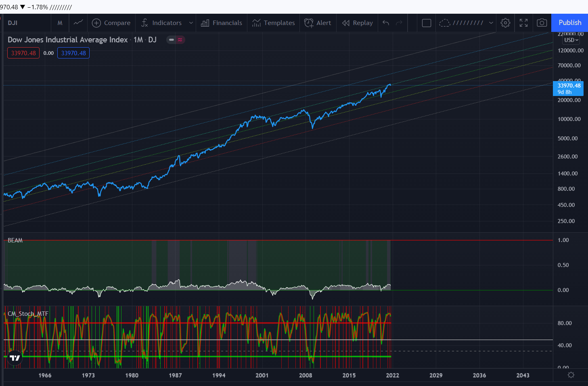Screen dimensions: 588x386
Task: Click the 0.50 BEAM scale value
Action: 563,265
